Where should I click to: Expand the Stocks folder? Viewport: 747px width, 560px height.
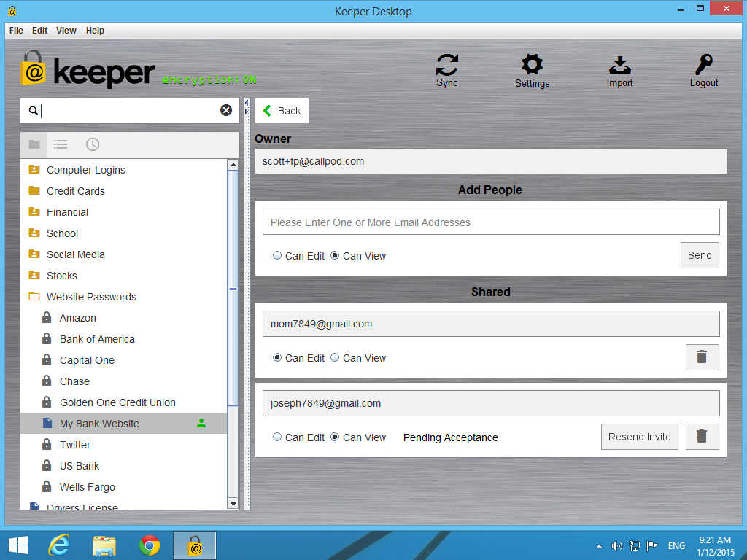pyautogui.click(x=34, y=275)
